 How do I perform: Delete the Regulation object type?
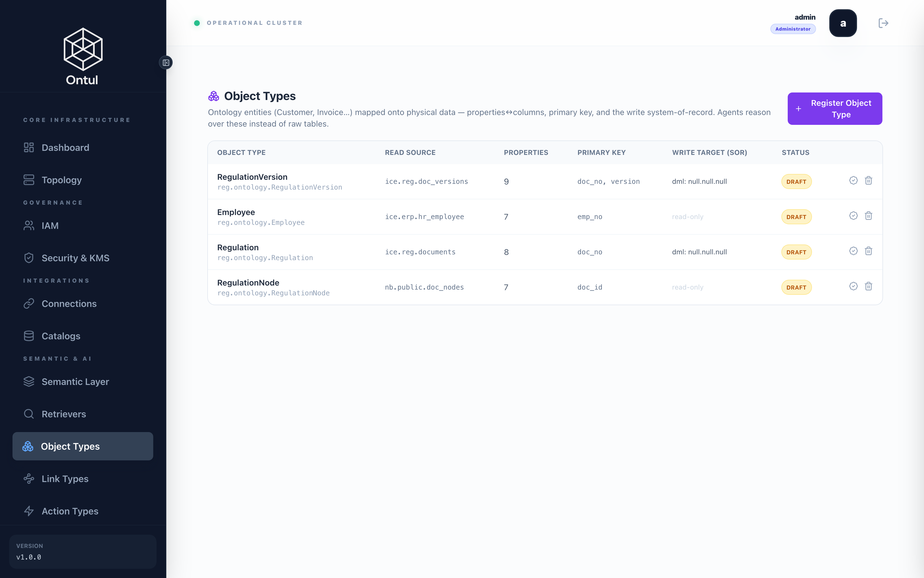(868, 251)
